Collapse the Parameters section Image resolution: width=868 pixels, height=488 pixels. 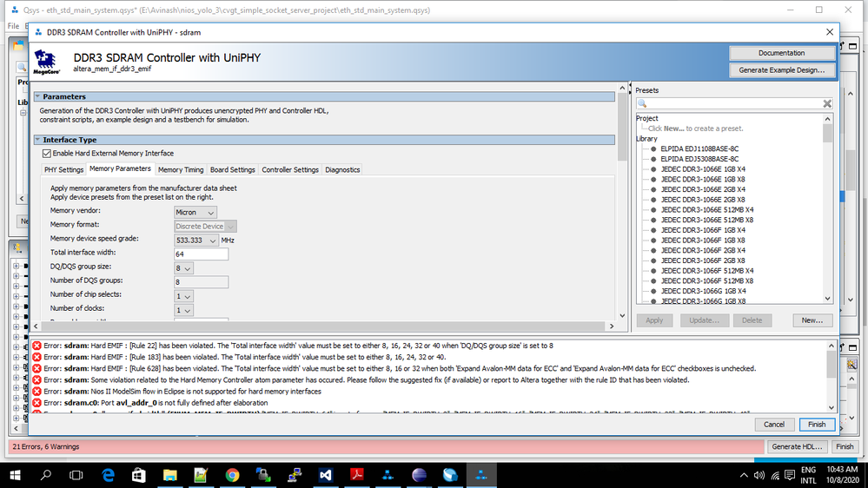pos(37,97)
